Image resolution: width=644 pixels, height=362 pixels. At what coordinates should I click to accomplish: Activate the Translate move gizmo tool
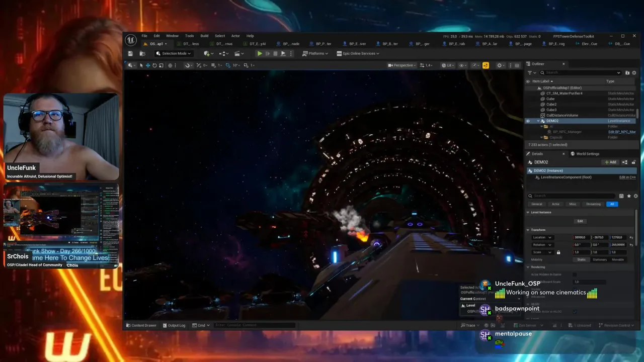pos(148,65)
